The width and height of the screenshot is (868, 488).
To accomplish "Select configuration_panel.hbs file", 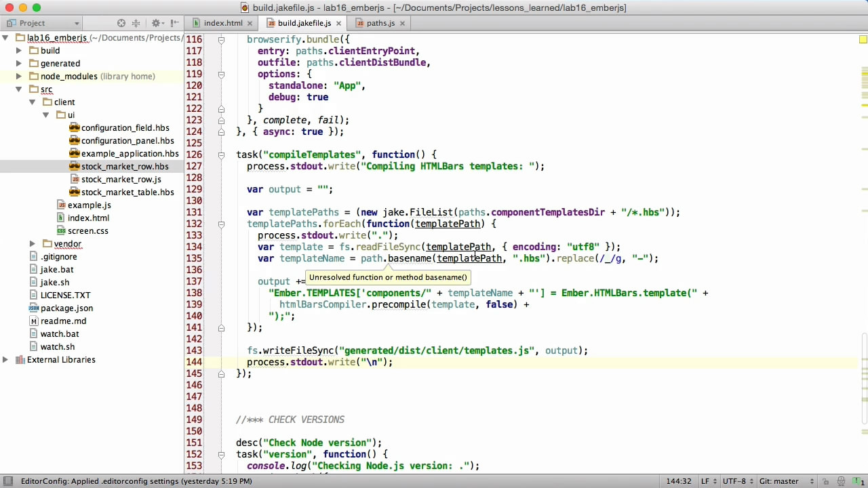I will (x=127, y=141).
